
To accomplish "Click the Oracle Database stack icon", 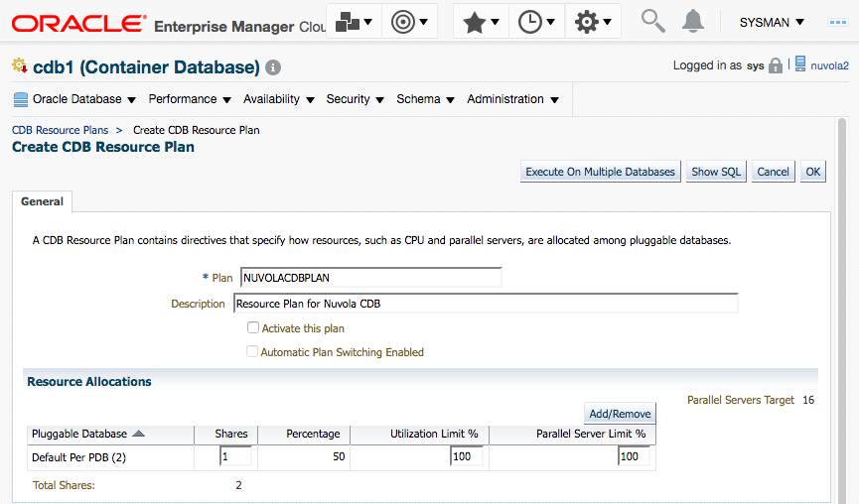I will (x=21, y=99).
